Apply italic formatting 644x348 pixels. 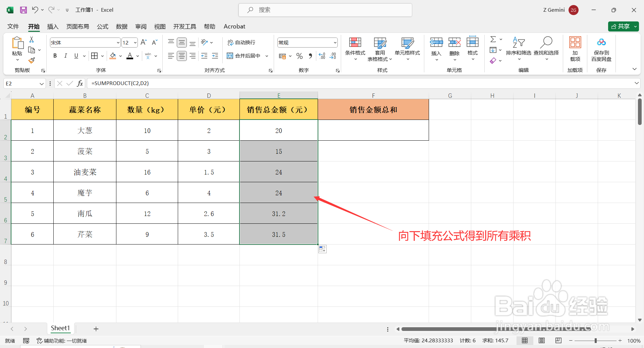point(66,56)
